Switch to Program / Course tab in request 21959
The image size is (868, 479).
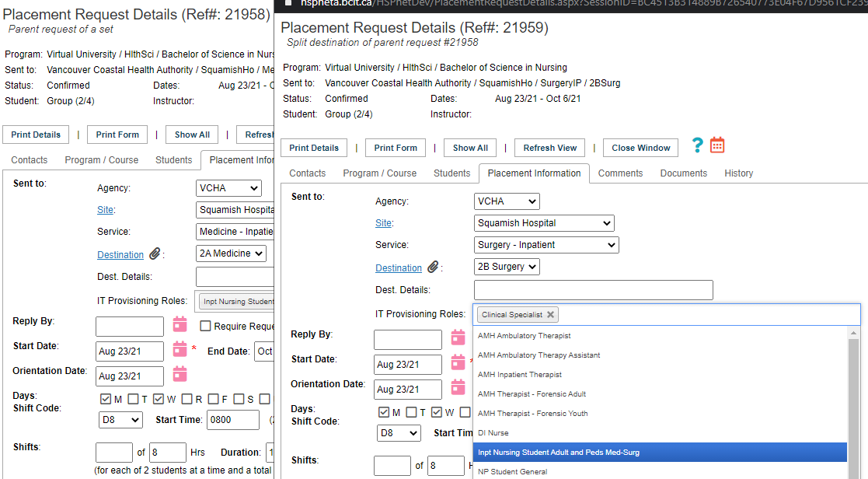[x=380, y=173]
